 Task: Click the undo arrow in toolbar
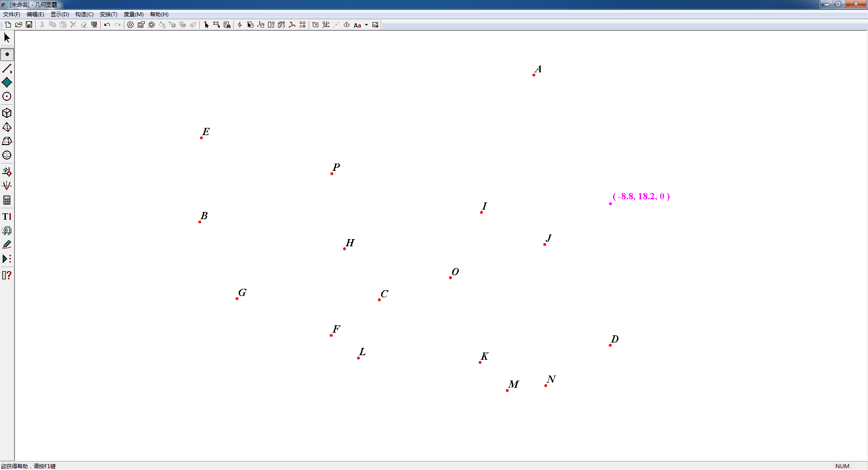pyautogui.click(x=107, y=25)
